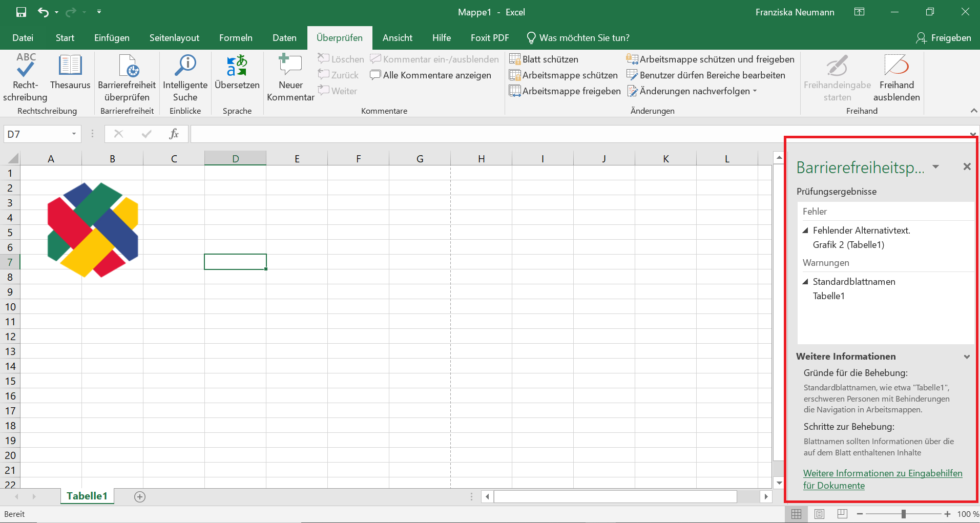Follow the Eingabehilfen für Dokumente link

(x=882, y=478)
